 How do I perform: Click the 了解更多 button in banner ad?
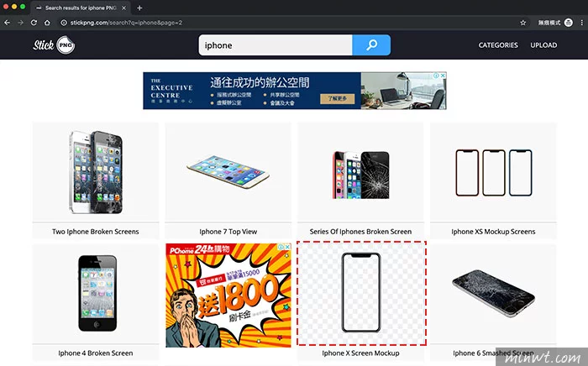click(337, 98)
